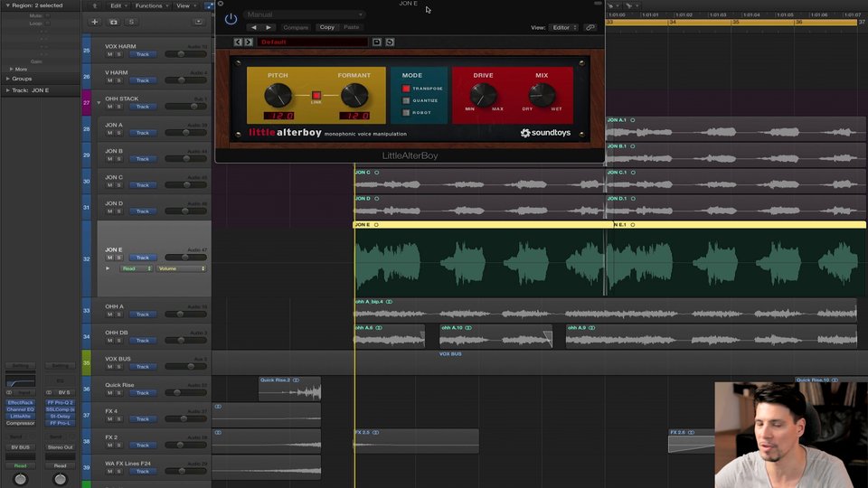The image size is (868, 488).
Task: Click the JON E volume slider
Action: (186, 258)
